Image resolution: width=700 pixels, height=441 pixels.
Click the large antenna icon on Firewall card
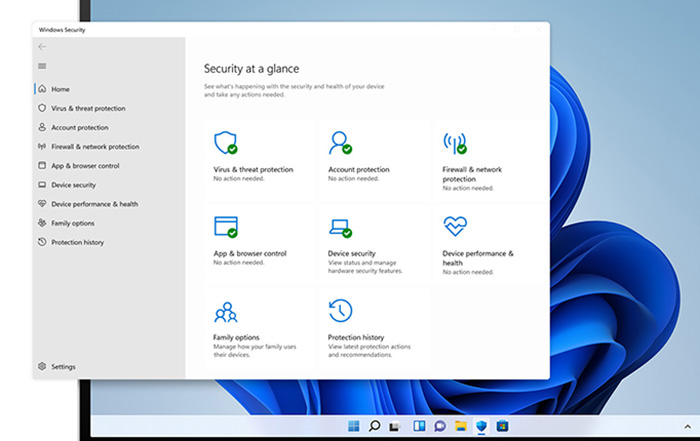point(455,143)
